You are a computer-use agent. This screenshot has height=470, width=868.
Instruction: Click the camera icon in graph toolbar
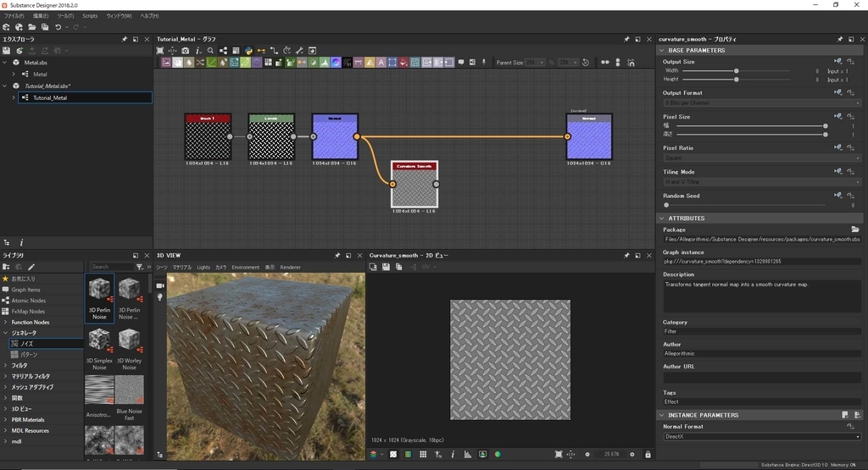(x=185, y=51)
